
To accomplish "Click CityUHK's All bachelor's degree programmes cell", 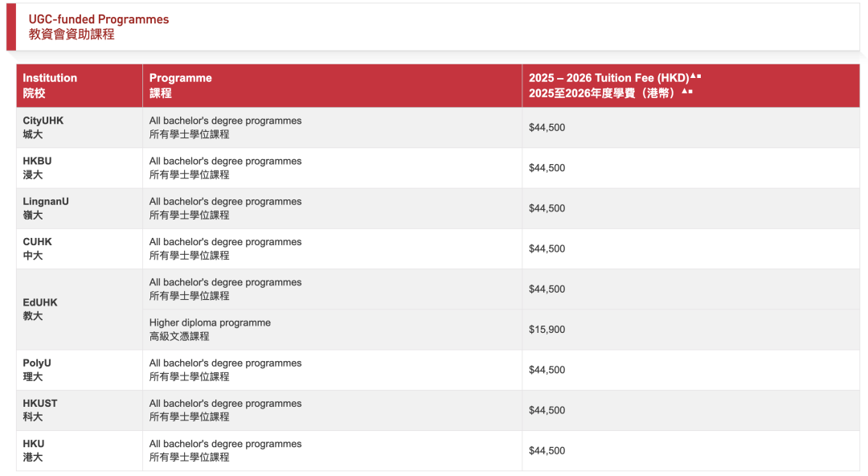I will point(332,128).
